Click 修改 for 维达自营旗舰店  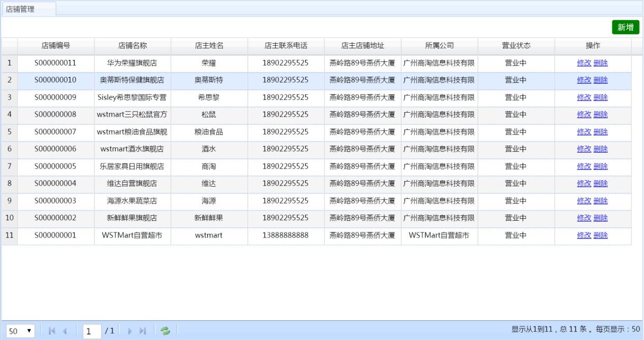point(584,184)
